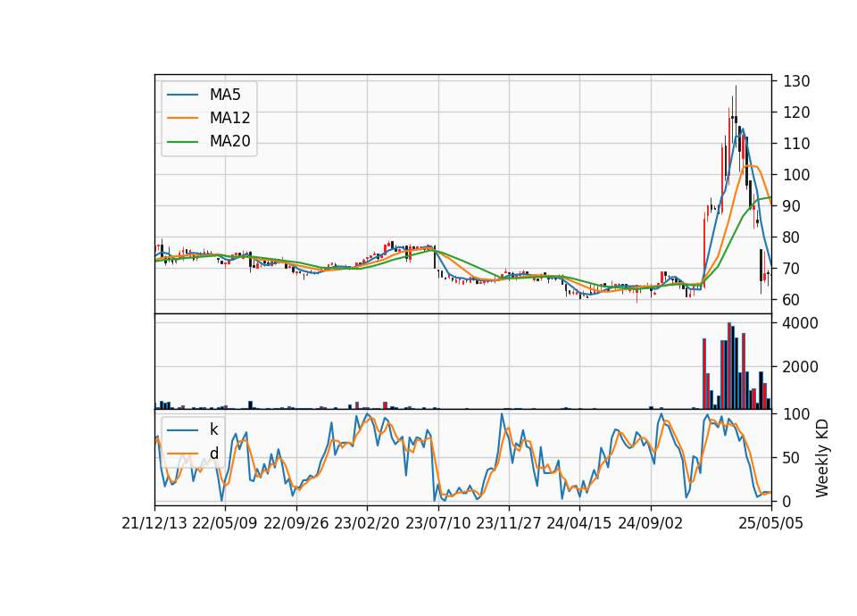Click the 80 price axis label
The height and width of the screenshot is (616, 857).
(792, 237)
